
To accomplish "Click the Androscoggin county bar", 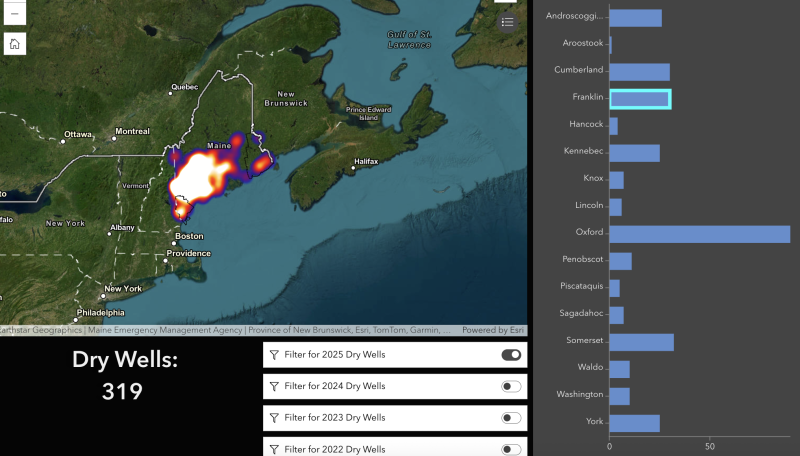I will [635, 18].
